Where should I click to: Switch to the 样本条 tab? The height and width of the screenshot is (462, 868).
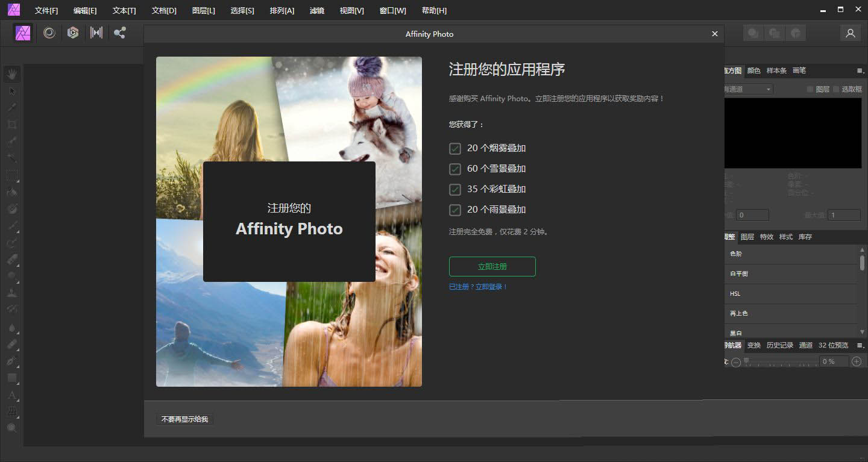pos(776,70)
